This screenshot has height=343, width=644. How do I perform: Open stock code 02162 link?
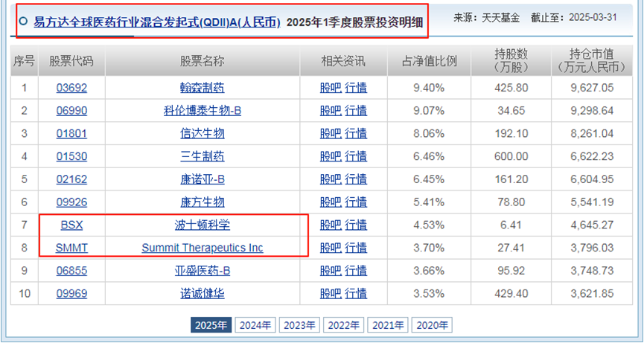point(71,179)
